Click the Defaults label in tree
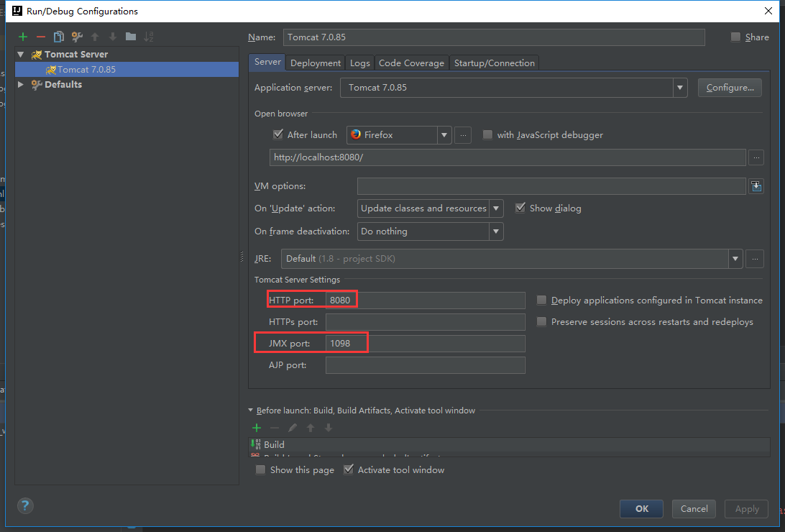This screenshot has width=785, height=532. click(x=63, y=85)
